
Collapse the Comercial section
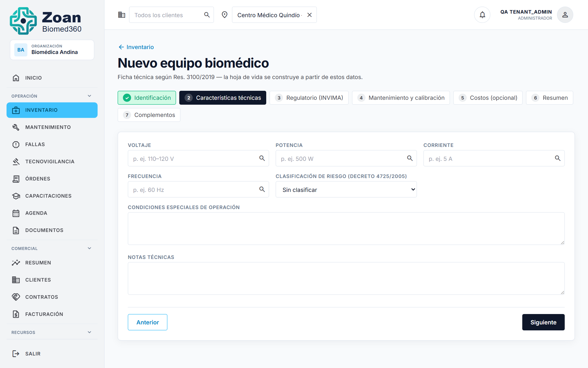point(90,248)
